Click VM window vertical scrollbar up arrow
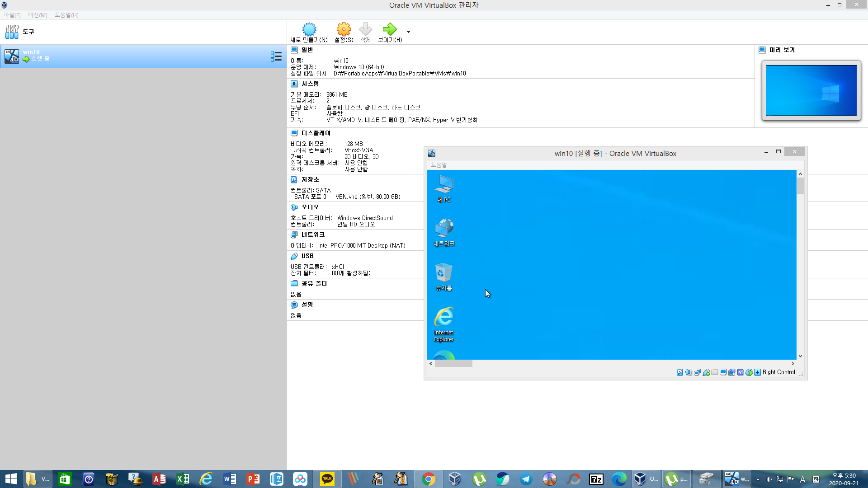 coord(800,174)
